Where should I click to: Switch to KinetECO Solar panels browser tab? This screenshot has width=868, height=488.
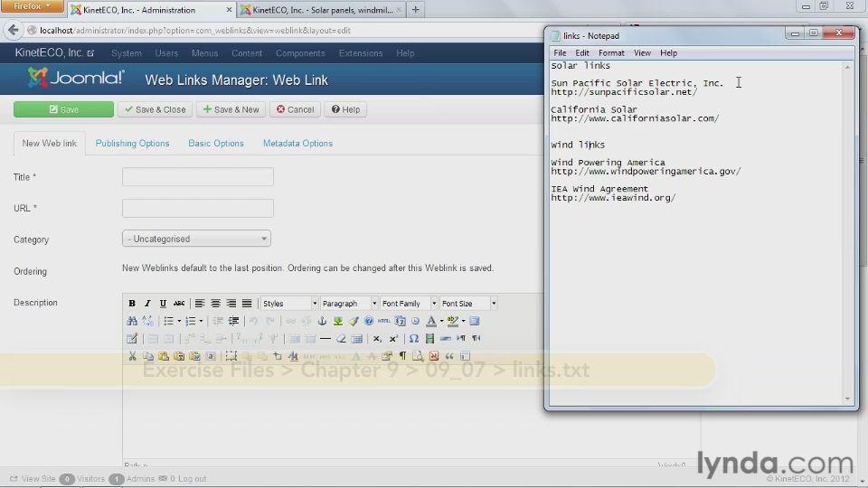tap(321, 10)
